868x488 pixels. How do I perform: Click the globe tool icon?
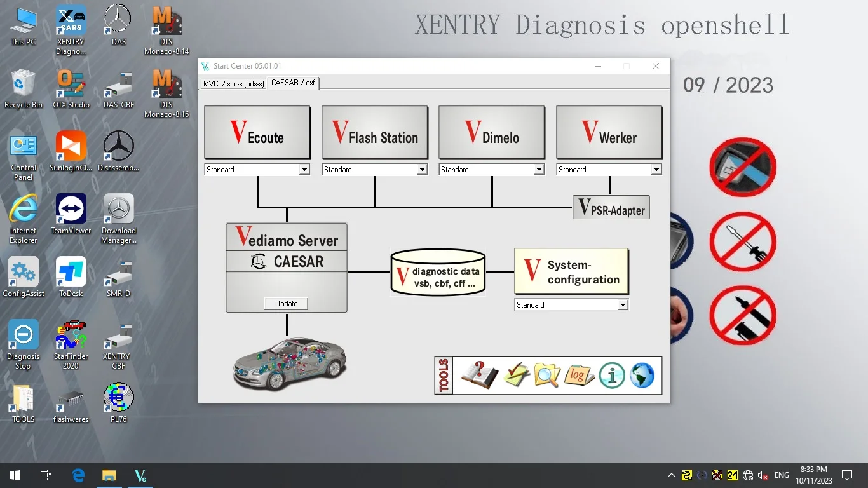642,376
